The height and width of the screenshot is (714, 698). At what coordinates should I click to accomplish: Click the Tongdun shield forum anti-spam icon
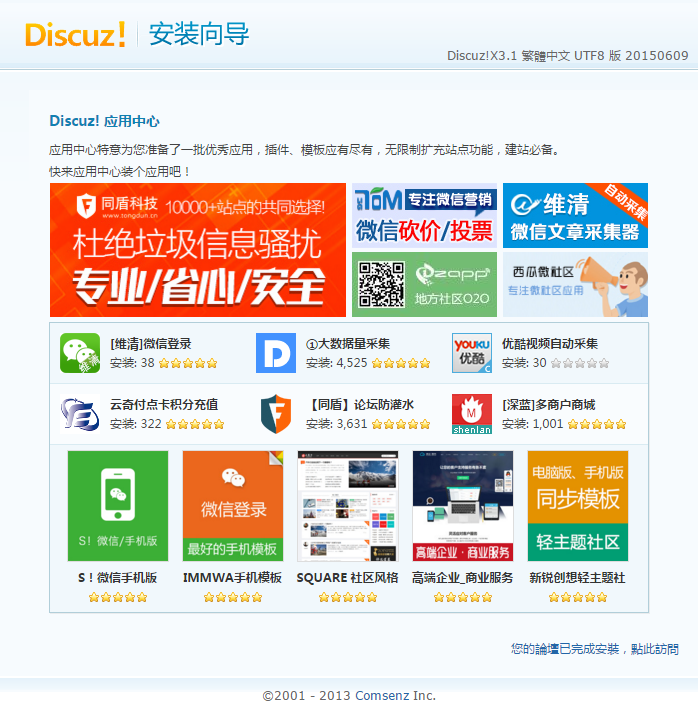(x=275, y=414)
